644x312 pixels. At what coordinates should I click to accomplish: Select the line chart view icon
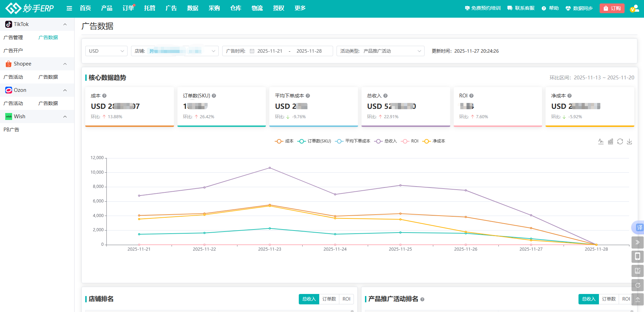pyautogui.click(x=601, y=141)
